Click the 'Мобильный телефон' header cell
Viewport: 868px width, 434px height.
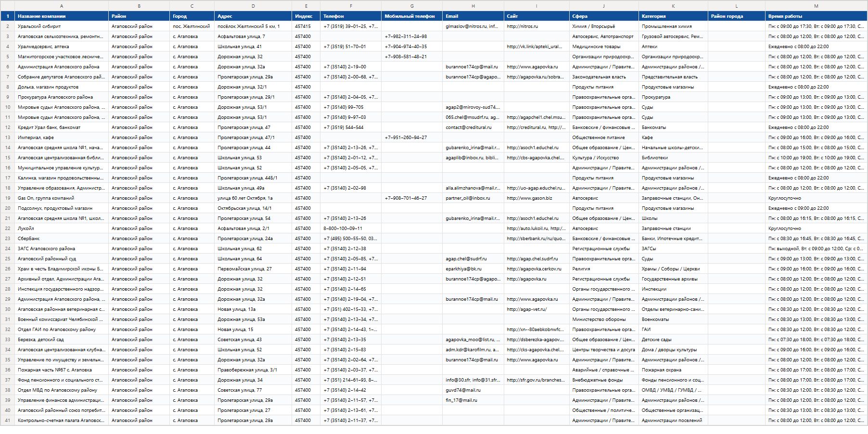(412, 16)
